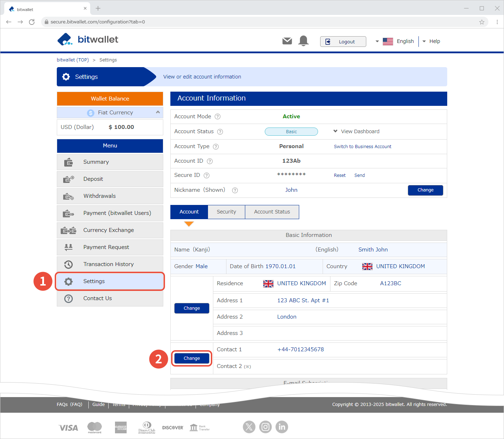Viewport: 504px width, 439px height.
Task: Click the notification bell icon
Action: [303, 41]
